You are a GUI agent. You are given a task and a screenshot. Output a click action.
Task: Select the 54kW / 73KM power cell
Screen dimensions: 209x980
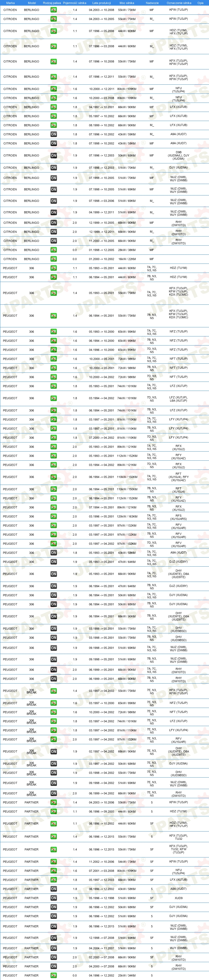pyautogui.click(x=127, y=862)
